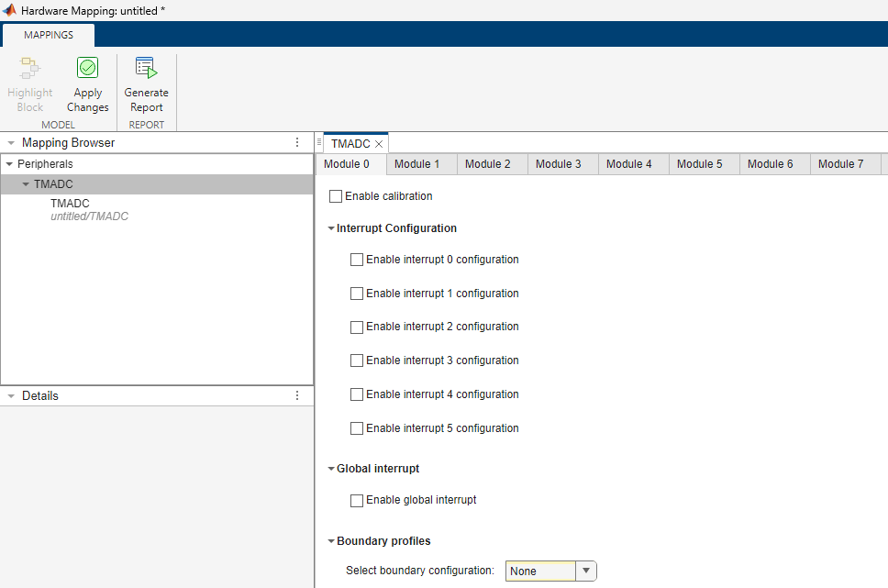Open the MAPPINGS ribbon tab

(x=49, y=35)
